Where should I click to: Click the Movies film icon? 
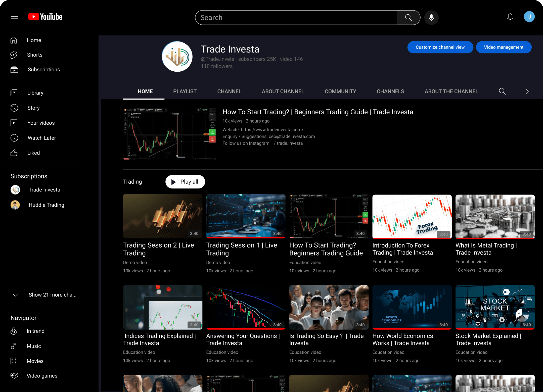point(14,361)
